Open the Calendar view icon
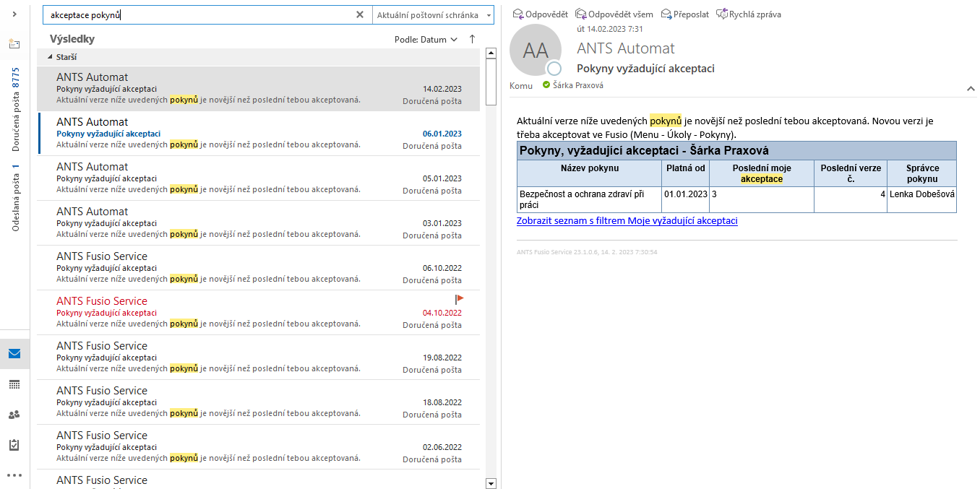 click(14, 384)
